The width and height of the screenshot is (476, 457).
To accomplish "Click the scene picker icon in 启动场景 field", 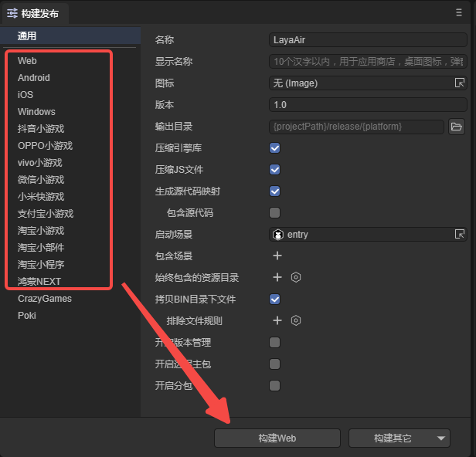I will (x=459, y=234).
